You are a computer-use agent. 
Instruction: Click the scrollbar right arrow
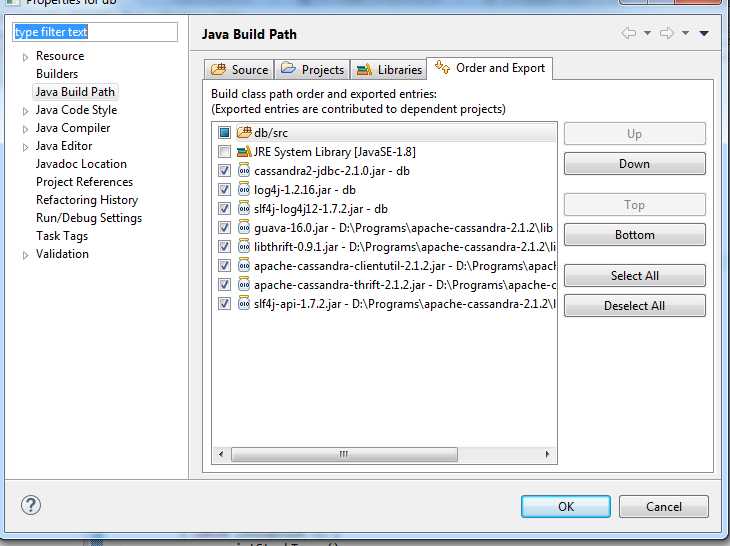(x=547, y=454)
